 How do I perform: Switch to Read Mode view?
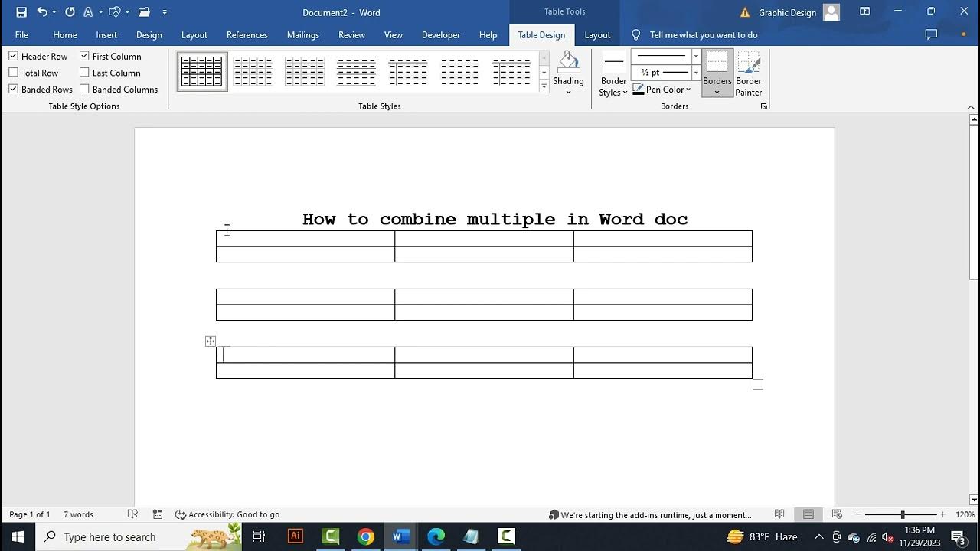click(779, 514)
